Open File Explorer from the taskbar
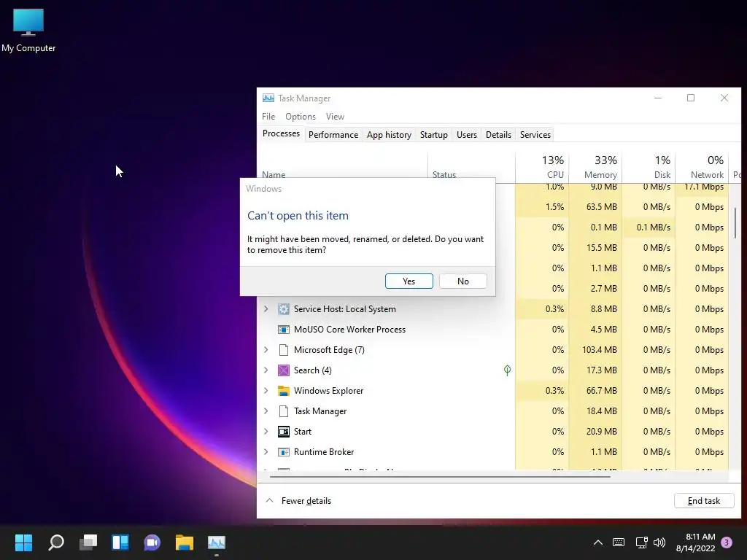 coord(185,542)
